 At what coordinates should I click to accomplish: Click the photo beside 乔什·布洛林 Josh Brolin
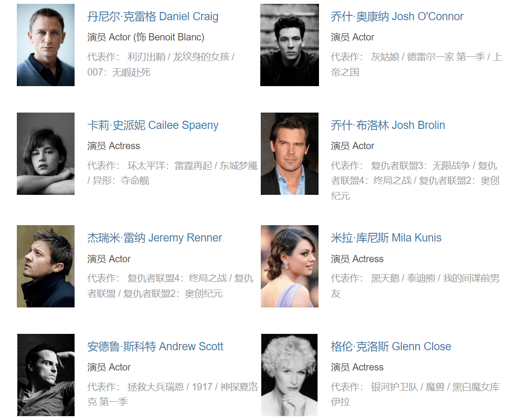290,153
